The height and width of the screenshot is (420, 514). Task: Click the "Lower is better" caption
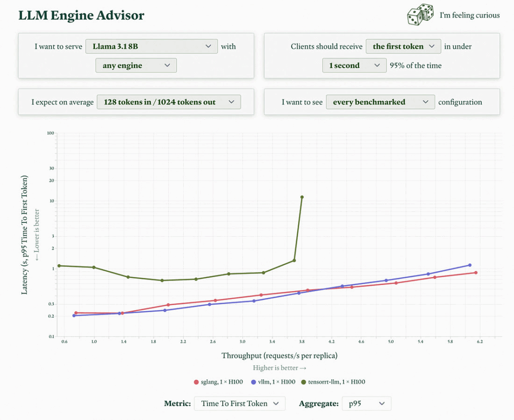(37, 234)
